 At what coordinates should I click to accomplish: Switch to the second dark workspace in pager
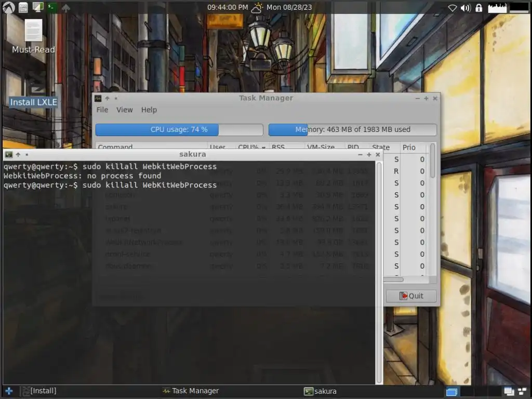pyautogui.click(x=467, y=392)
